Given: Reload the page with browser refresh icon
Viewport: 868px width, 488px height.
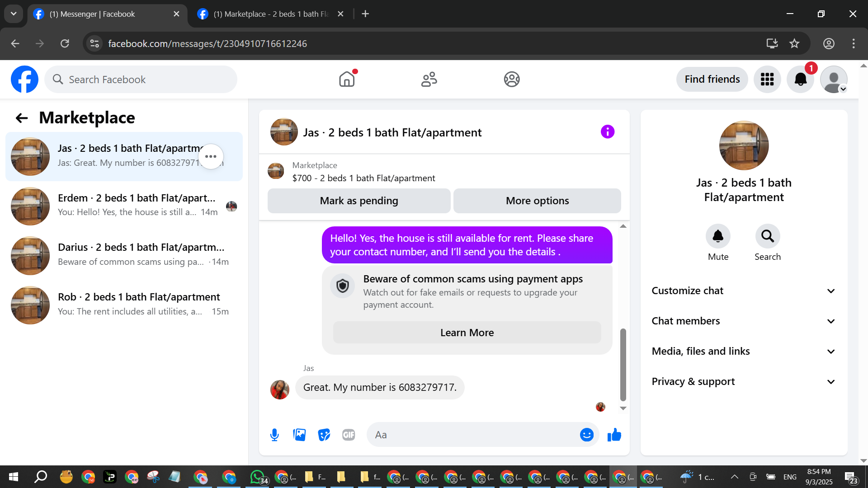Looking at the screenshot, I should point(65,43).
